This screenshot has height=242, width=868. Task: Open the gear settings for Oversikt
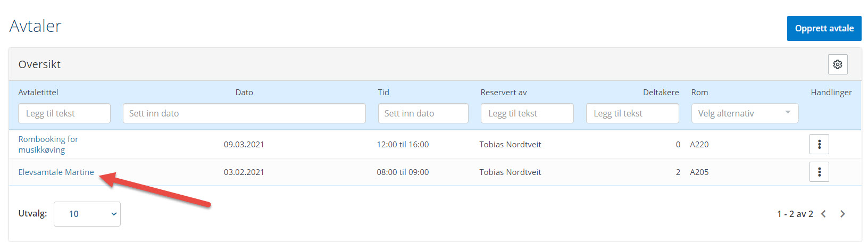[x=837, y=64]
